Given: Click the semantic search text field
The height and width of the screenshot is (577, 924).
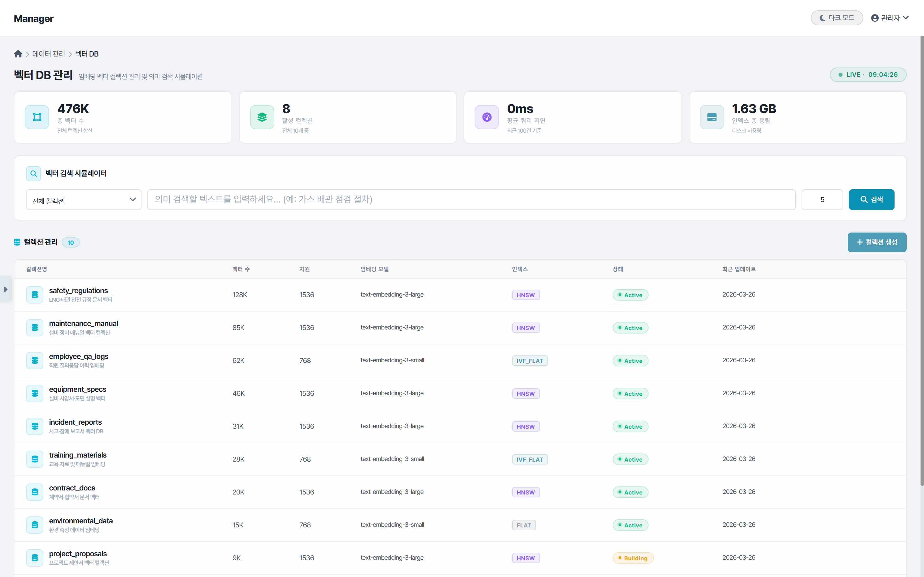Looking at the screenshot, I should [471, 200].
